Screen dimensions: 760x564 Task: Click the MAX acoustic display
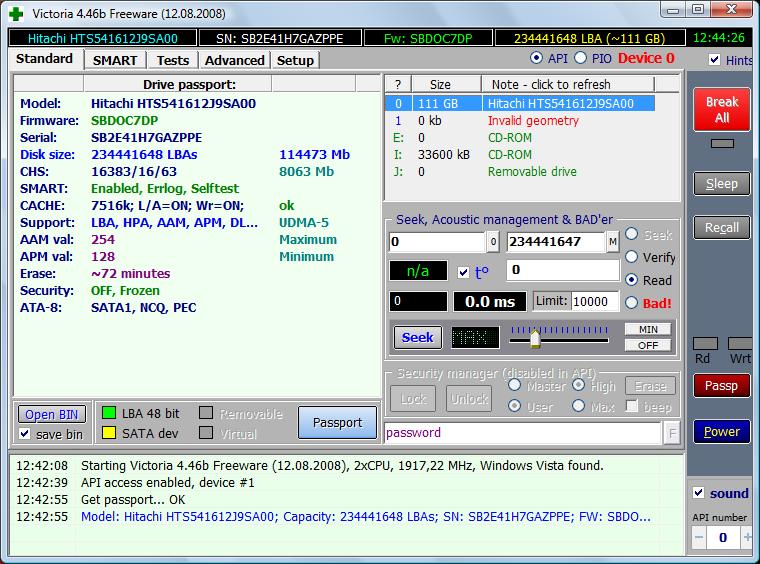click(x=475, y=337)
